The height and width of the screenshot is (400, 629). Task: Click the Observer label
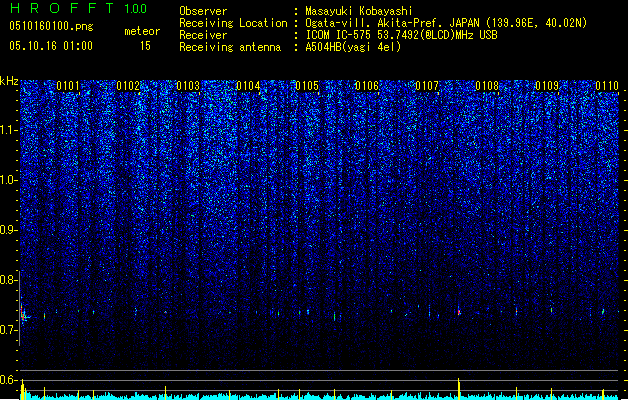pyautogui.click(x=203, y=11)
